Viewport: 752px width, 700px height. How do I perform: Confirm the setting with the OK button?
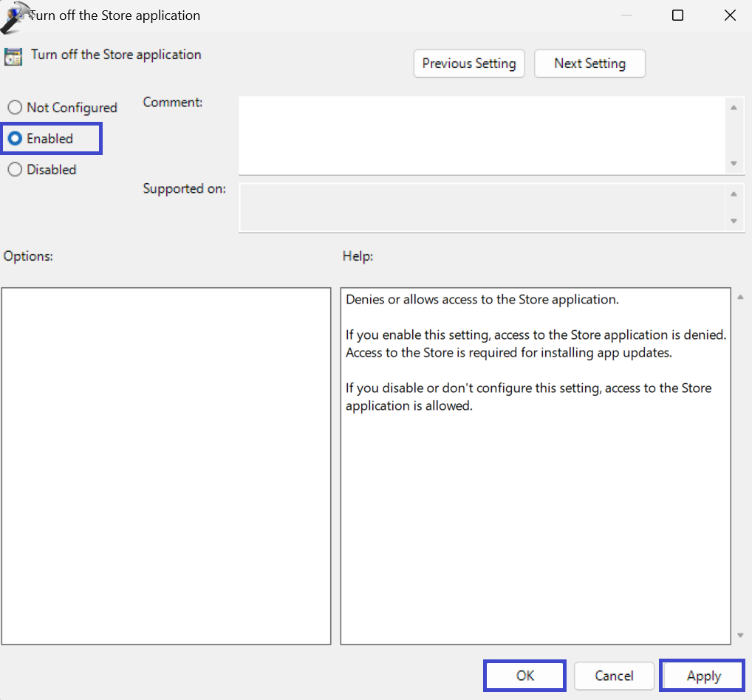(524, 676)
